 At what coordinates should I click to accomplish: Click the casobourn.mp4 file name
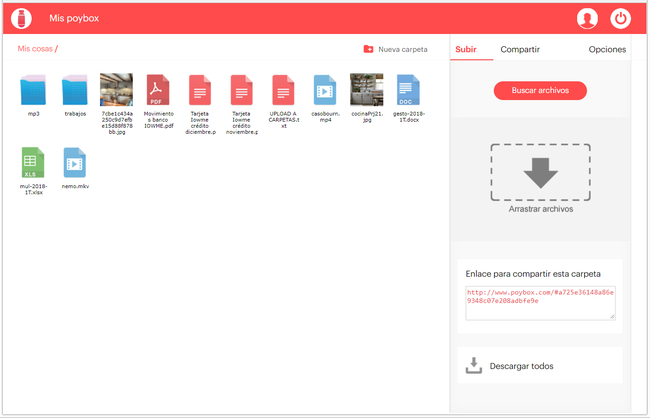pos(325,117)
